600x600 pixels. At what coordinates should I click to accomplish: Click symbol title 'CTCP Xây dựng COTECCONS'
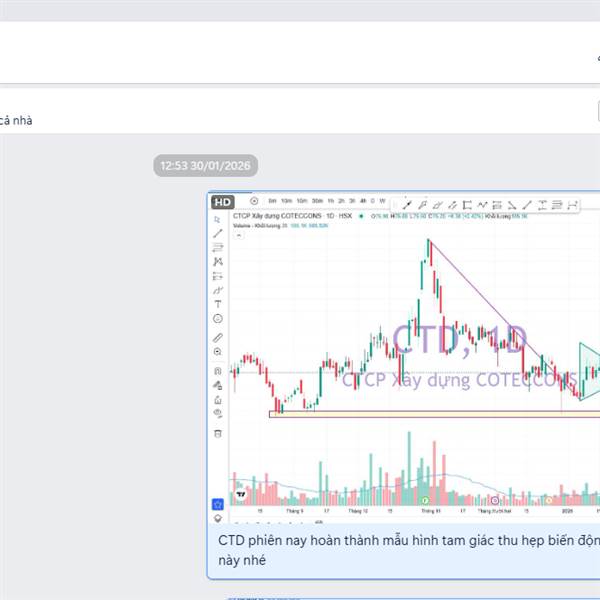point(277,216)
